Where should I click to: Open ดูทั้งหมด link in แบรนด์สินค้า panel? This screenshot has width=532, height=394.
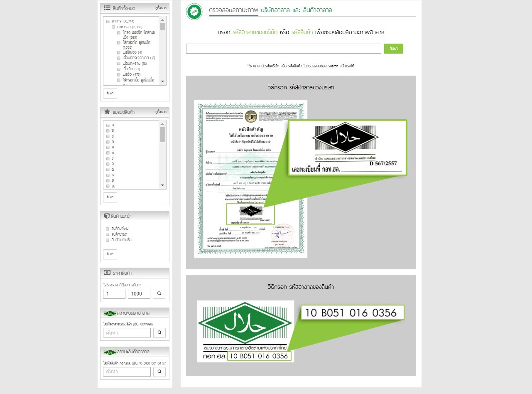(161, 112)
